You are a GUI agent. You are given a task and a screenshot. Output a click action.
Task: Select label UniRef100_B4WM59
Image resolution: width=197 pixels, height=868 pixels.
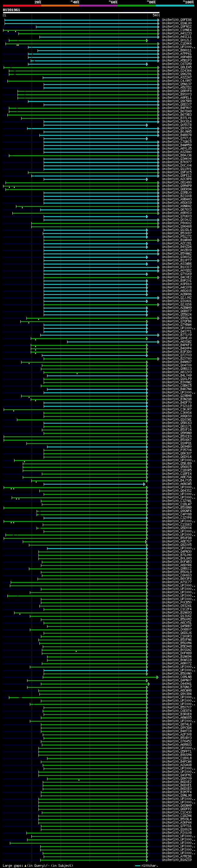177,145
